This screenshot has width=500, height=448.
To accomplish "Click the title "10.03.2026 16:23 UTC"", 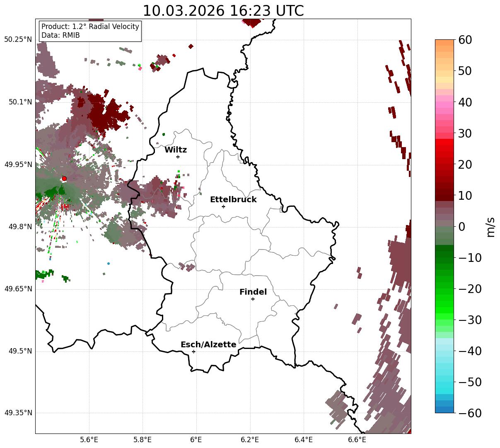I will click(x=223, y=11).
